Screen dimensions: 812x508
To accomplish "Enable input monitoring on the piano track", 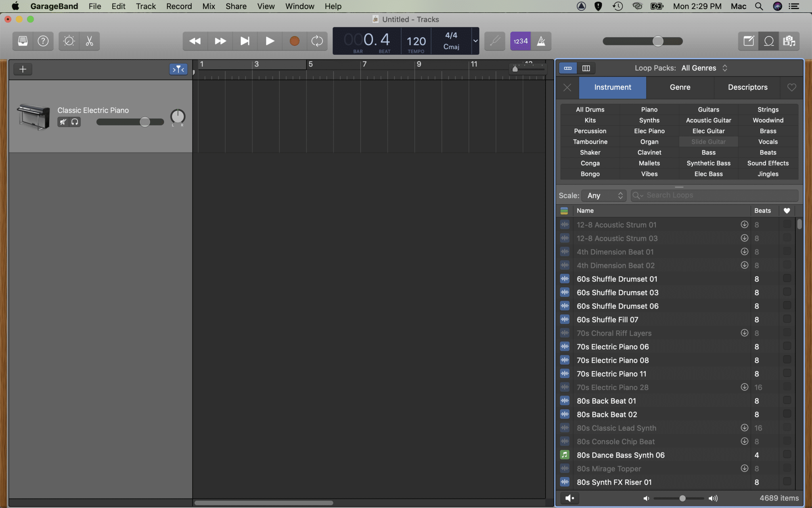I will coord(75,122).
